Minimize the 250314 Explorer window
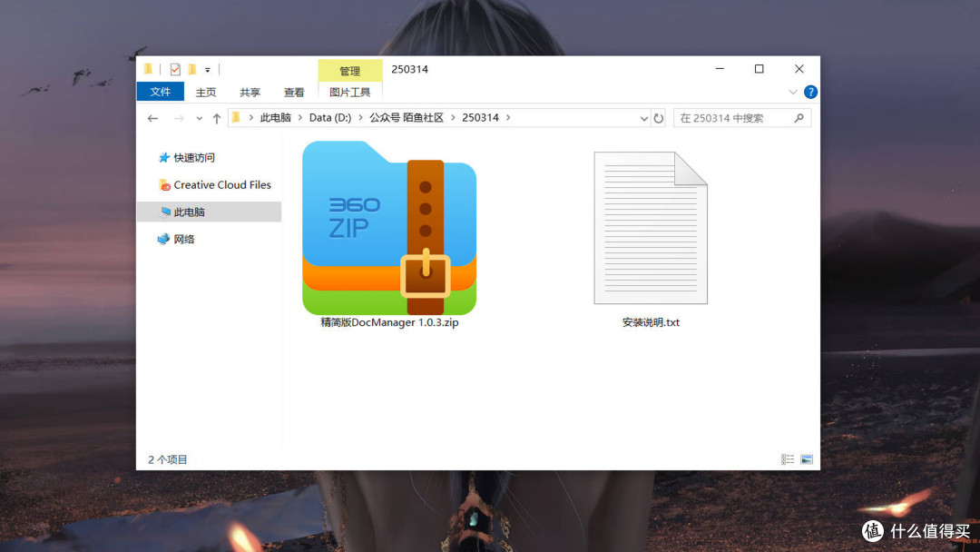 (x=720, y=69)
